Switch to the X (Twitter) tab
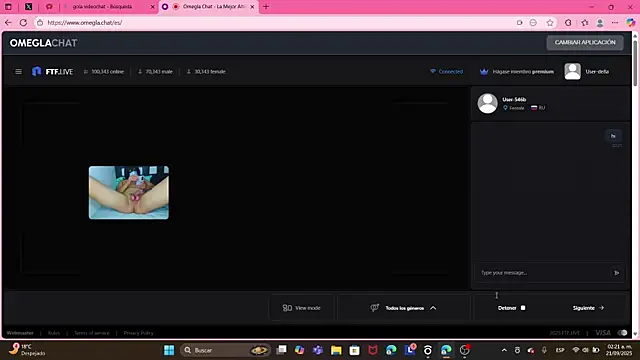 coord(29,7)
